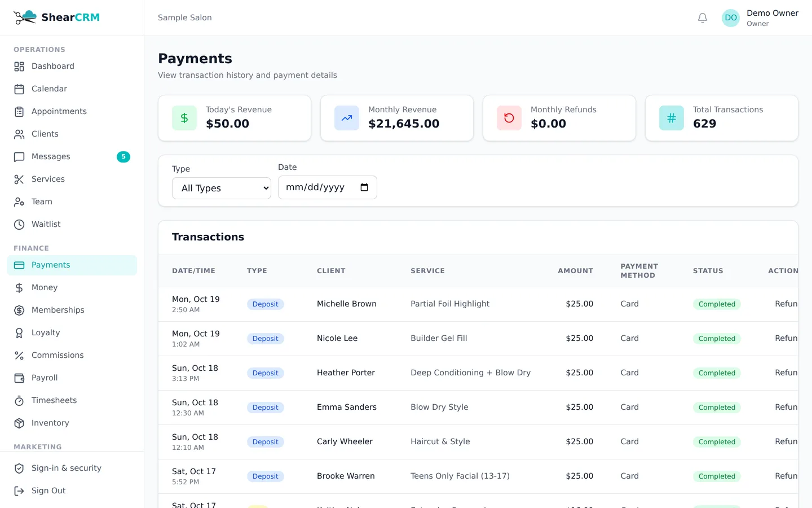Image resolution: width=812 pixels, height=508 pixels.
Task: Click Refund on Brooke Warren row
Action: coord(786,476)
